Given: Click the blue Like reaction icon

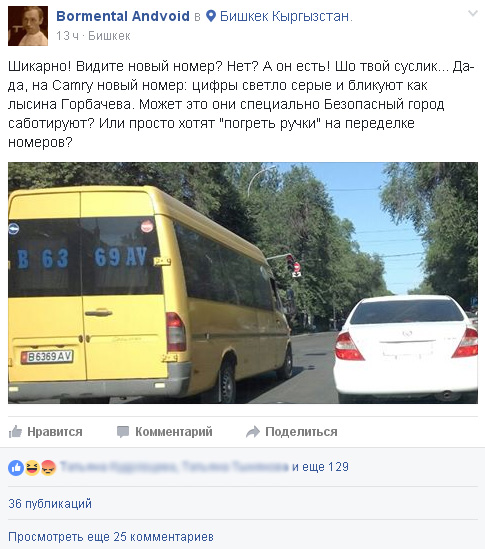Looking at the screenshot, I should tap(16, 468).
